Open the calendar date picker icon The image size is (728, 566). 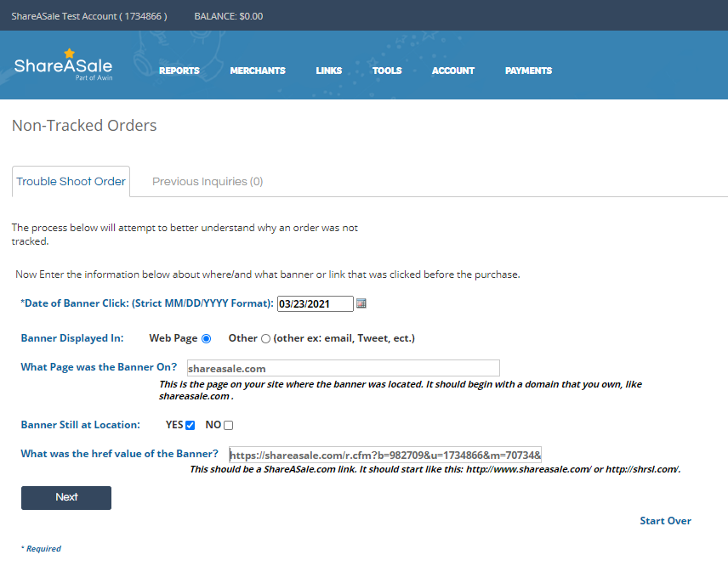tap(361, 304)
